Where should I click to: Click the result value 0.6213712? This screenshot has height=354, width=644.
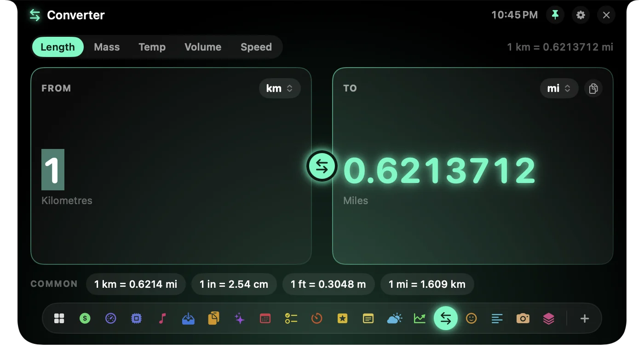pos(440,170)
